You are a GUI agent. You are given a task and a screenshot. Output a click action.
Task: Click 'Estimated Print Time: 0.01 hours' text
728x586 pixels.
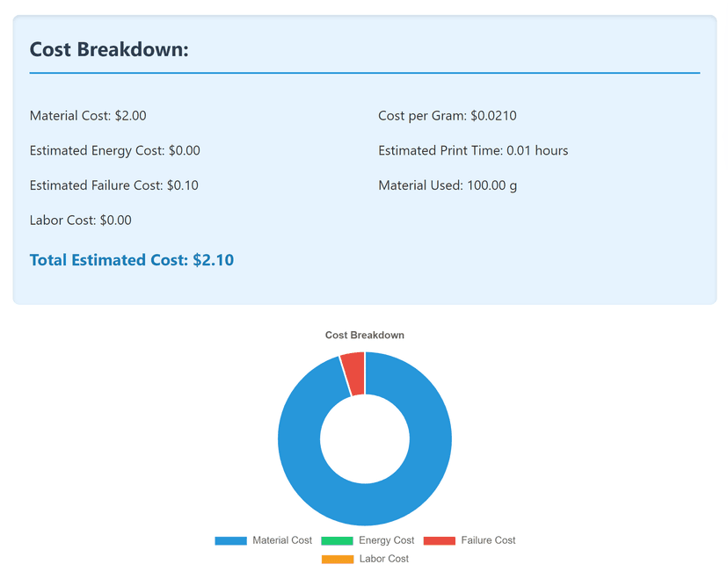pos(473,150)
